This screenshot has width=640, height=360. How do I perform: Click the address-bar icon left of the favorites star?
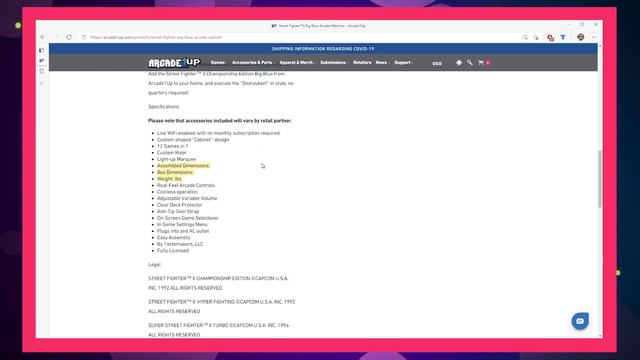(525, 37)
